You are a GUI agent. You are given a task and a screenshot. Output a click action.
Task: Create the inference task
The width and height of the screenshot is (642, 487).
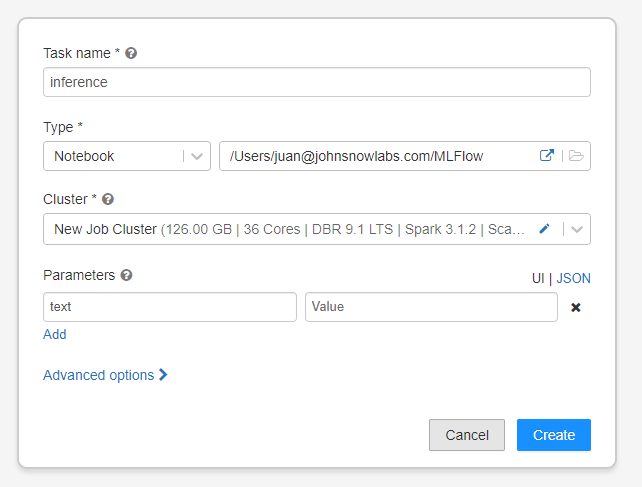(554, 435)
